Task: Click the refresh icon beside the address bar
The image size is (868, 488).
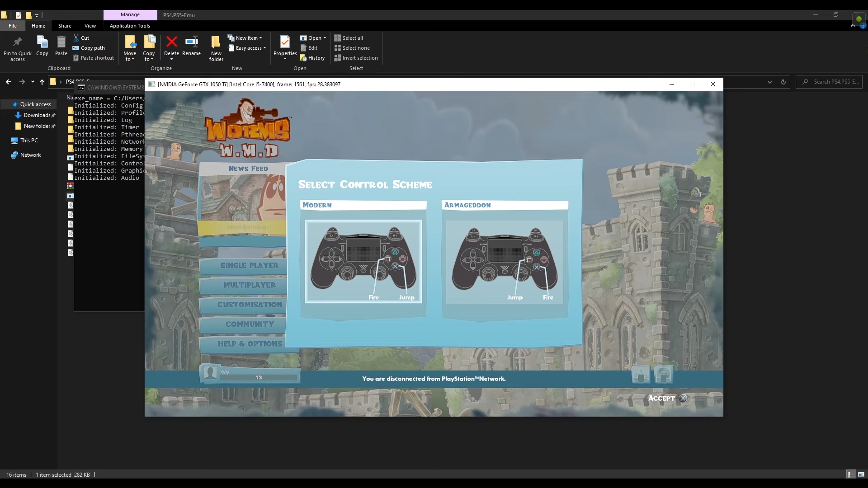Action: 783,82
